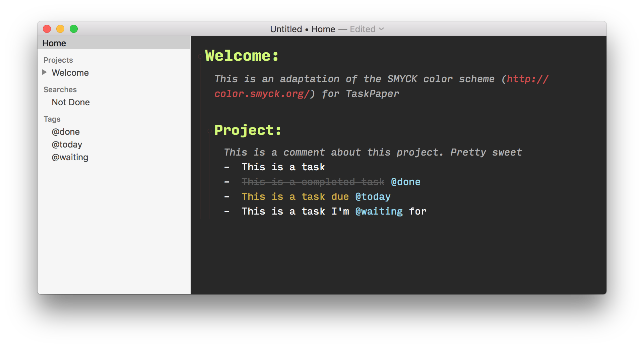
Task: Open the Edited dropdown chevron in title bar
Action: click(381, 29)
